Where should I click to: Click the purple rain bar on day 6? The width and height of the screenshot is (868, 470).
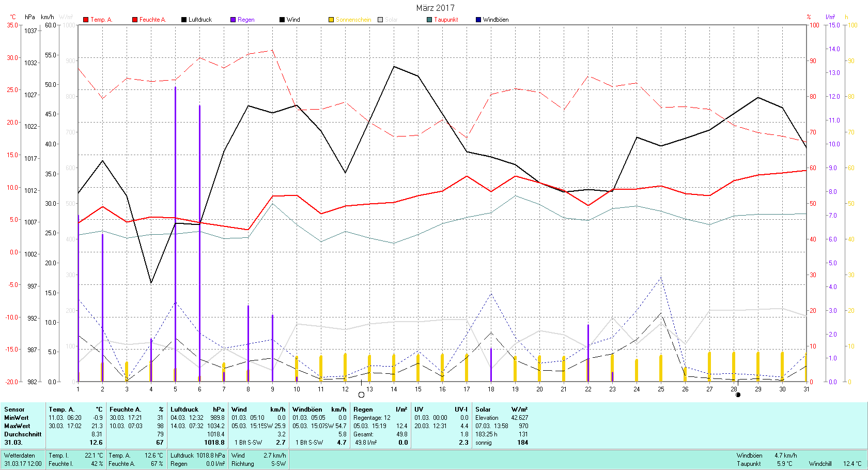(199, 243)
